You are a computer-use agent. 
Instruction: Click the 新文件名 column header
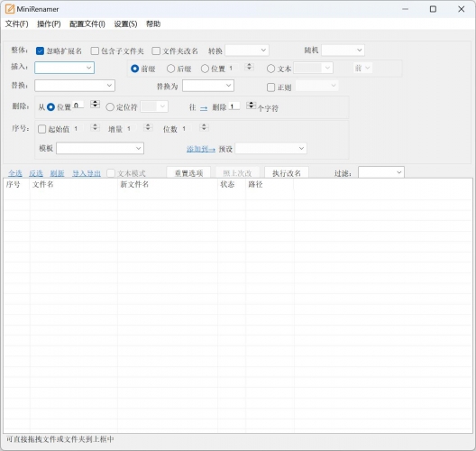(168, 184)
